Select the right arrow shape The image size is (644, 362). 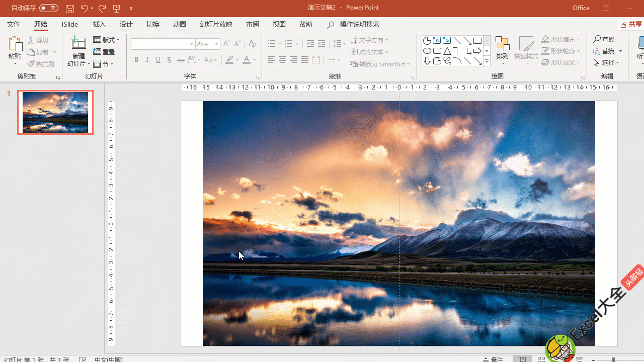[x=477, y=51]
